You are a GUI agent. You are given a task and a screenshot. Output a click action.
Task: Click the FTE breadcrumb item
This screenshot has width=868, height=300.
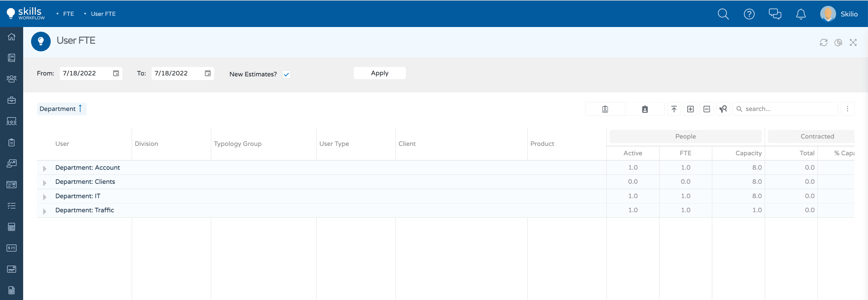pyautogui.click(x=68, y=14)
